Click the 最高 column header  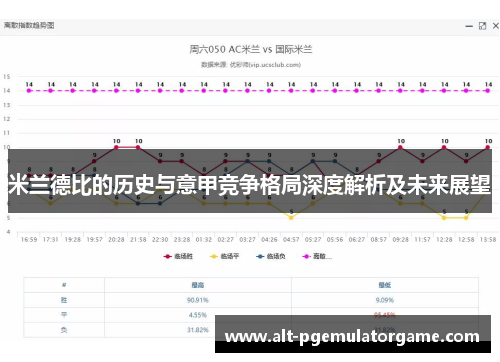click(x=198, y=285)
